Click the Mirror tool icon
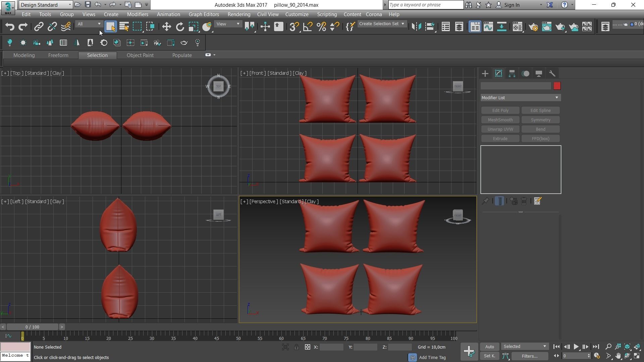 [416, 26]
